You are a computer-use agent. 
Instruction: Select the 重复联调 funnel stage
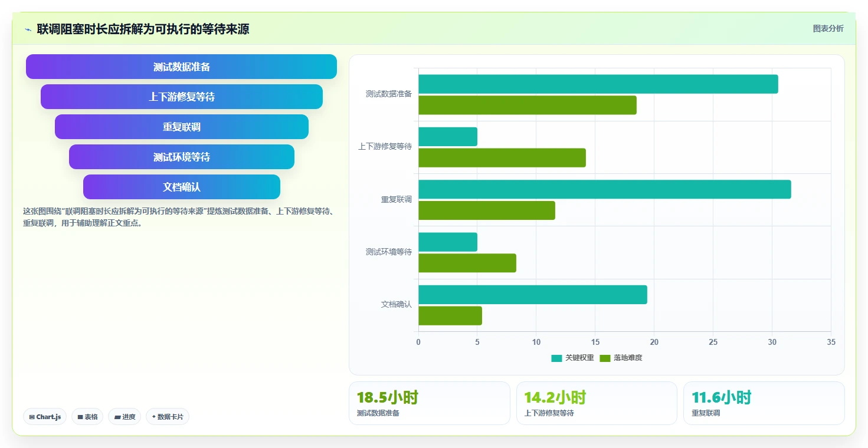(181, 127)
